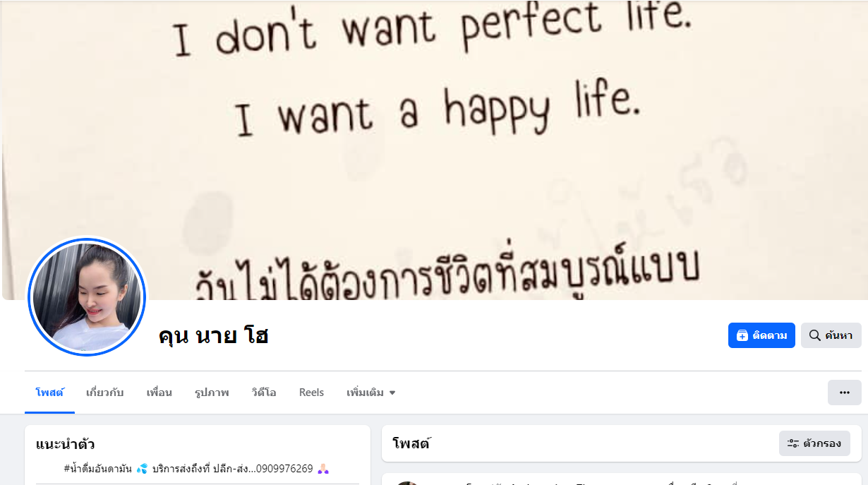Click the follow icon on ติดตาม button

[x=742, y=335]
